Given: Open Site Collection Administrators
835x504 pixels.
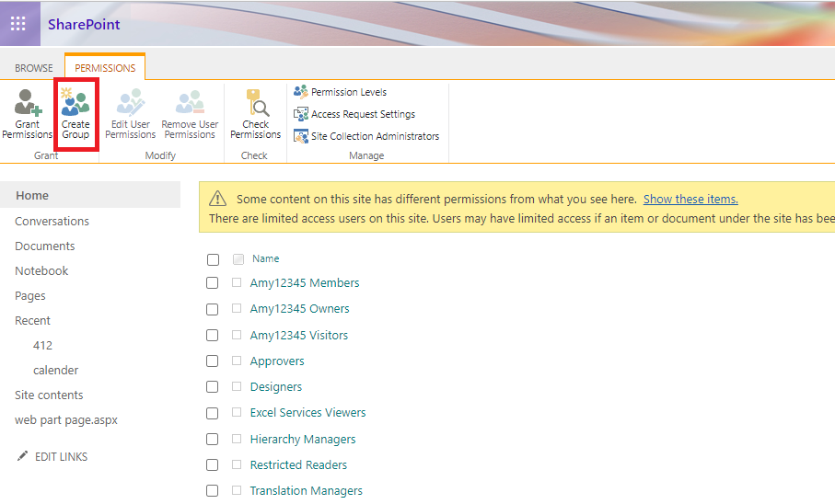Looking at the screenshot, I should (x=366, y=136).
